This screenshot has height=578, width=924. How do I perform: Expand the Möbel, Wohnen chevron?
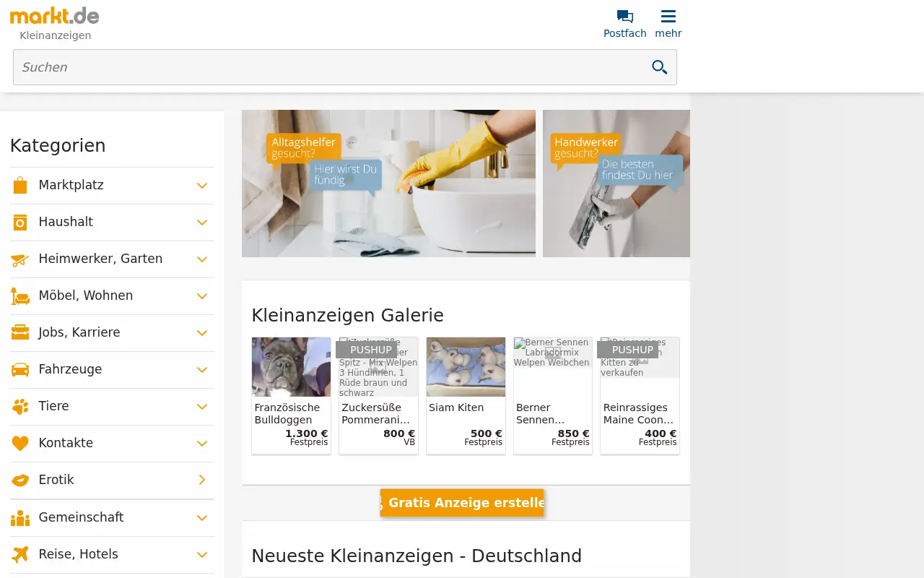[202, 296]
